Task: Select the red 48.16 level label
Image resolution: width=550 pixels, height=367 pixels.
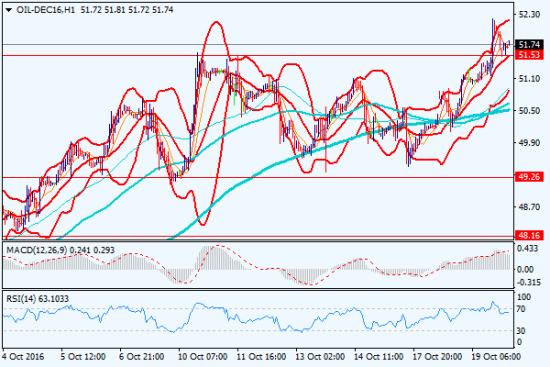Action: (529, 235)
